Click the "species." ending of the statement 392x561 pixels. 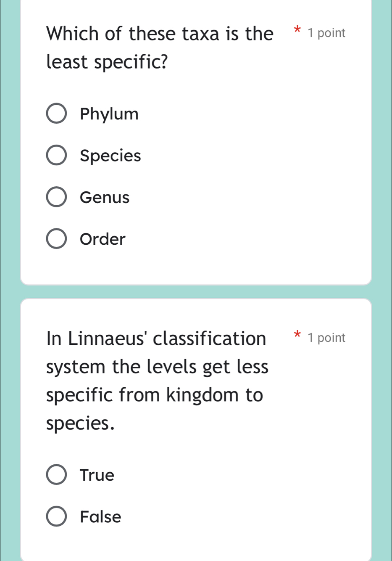[80, 423]
